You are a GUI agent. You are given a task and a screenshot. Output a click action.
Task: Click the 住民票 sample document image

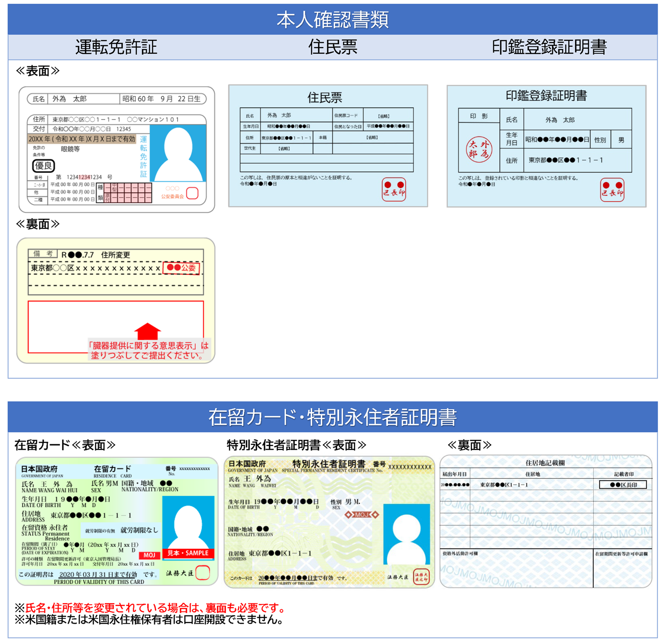pyautogui.click(x=328, y=146)
